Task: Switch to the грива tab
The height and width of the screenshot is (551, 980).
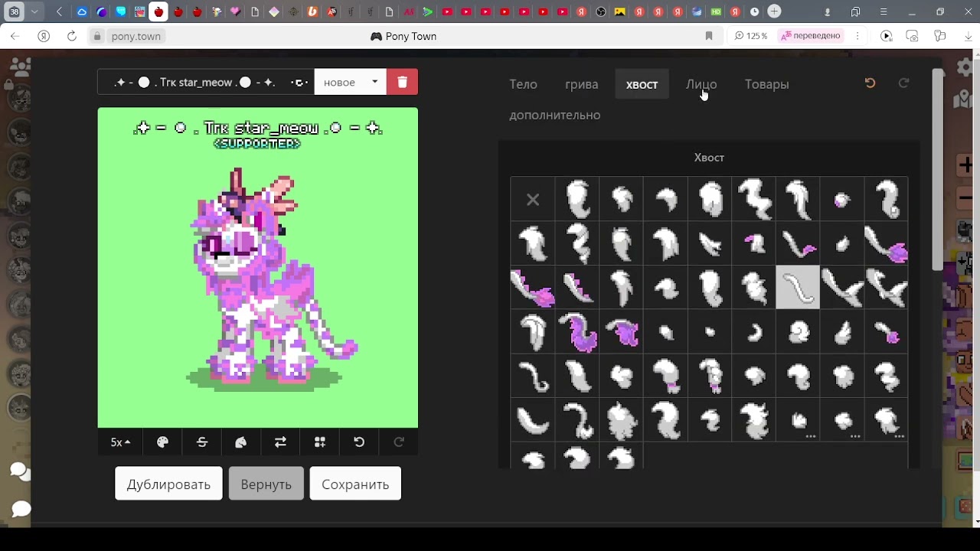Action: pos(582,84)
